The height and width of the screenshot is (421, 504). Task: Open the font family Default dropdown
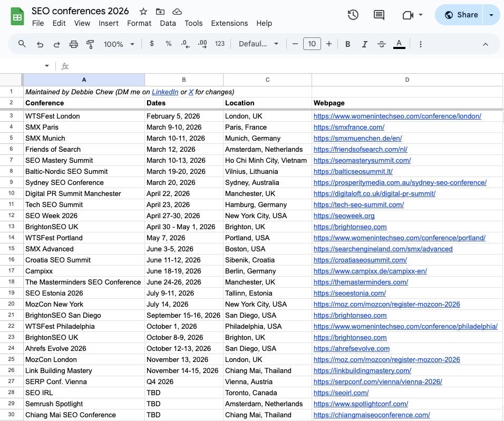pos(258,44)
